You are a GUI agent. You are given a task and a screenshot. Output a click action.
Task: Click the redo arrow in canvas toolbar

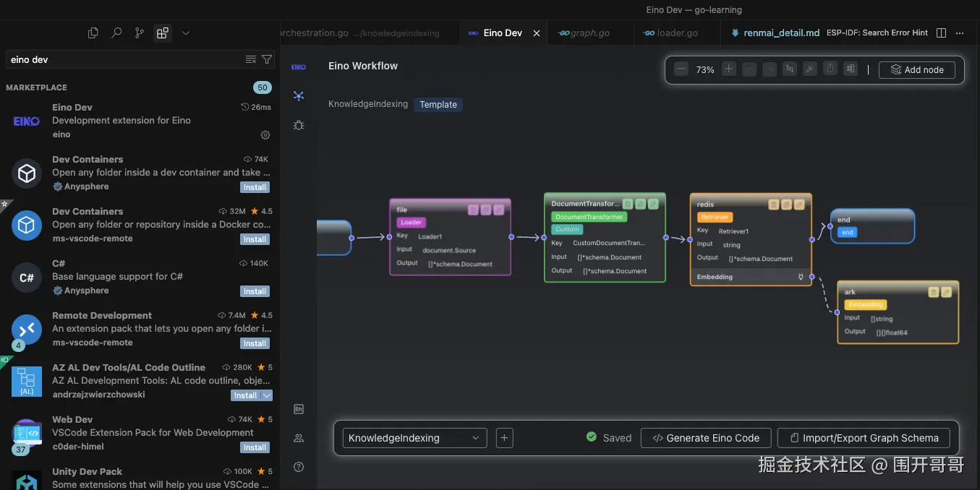pyautogui.click(x=770, y=69)
